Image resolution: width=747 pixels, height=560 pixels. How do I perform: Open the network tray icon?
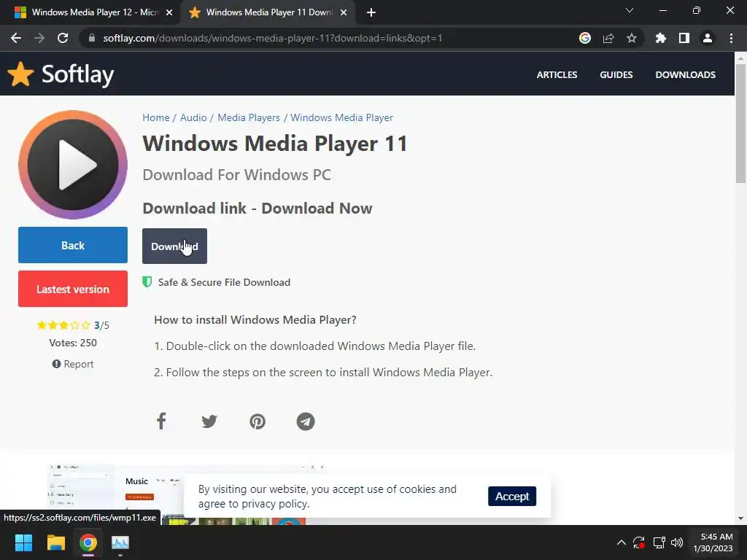coord(659,542)
